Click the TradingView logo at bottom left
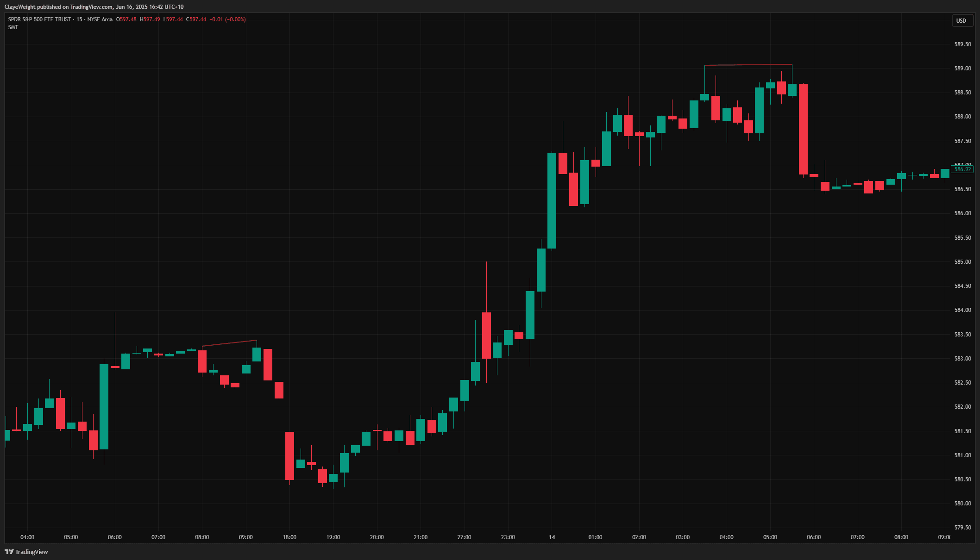This screenshot has height=560, width=980. 26,552
